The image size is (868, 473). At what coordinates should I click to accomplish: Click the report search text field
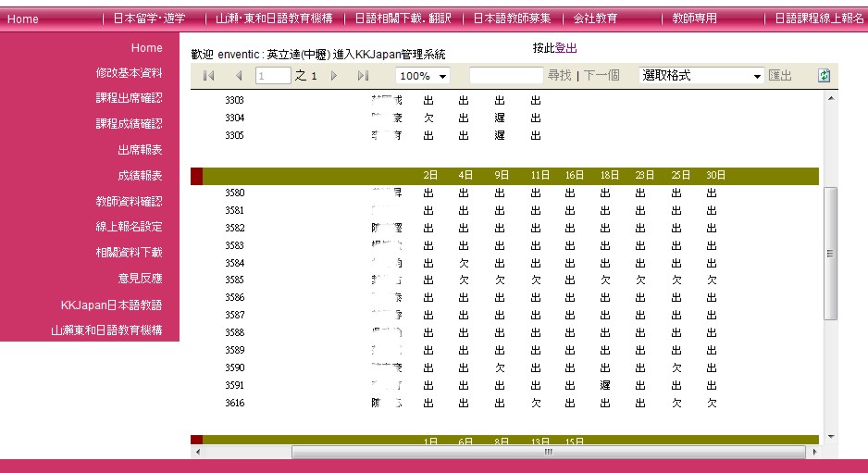[x=506, y=75]
